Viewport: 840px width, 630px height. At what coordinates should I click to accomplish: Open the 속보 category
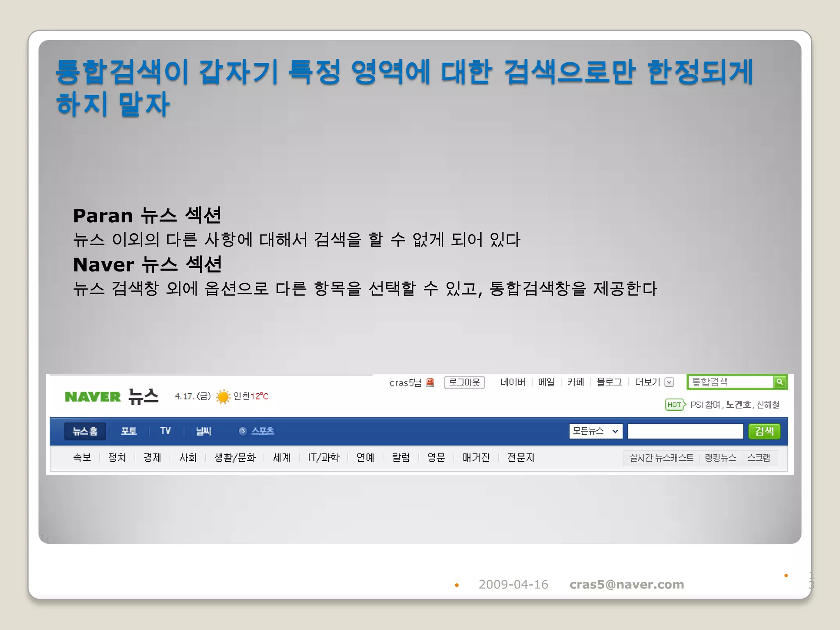[82, 458]
